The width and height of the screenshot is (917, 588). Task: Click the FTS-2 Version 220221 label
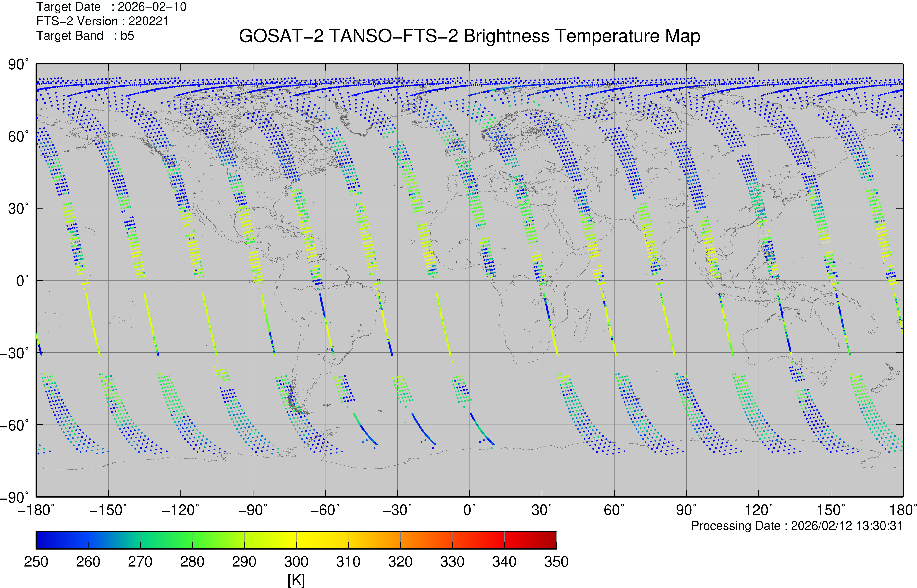[102, 21]
